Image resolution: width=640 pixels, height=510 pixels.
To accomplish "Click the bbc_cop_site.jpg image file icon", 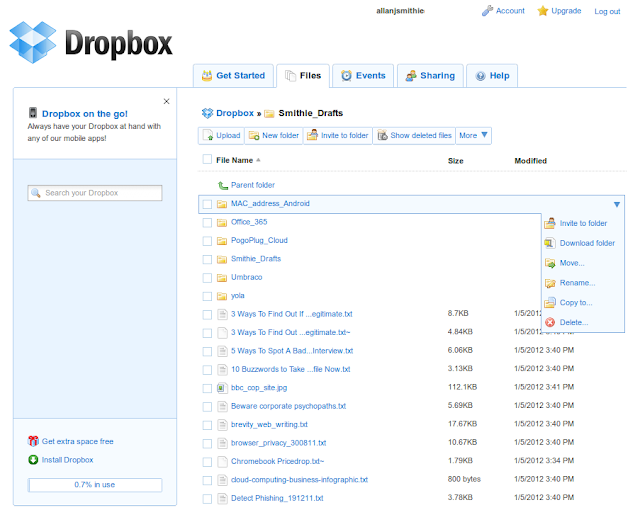I will pyautogui.click(x=222, y=388).
